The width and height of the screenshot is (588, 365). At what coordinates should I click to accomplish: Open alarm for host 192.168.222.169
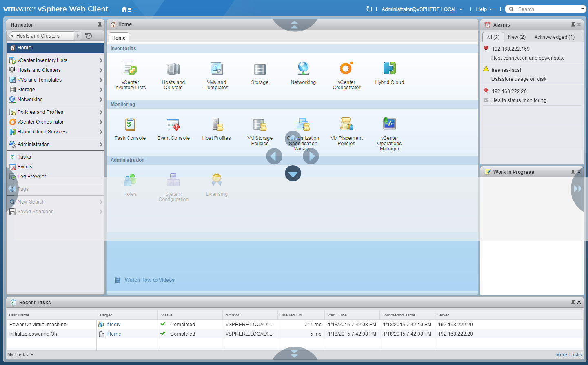(x=510, y=49)
